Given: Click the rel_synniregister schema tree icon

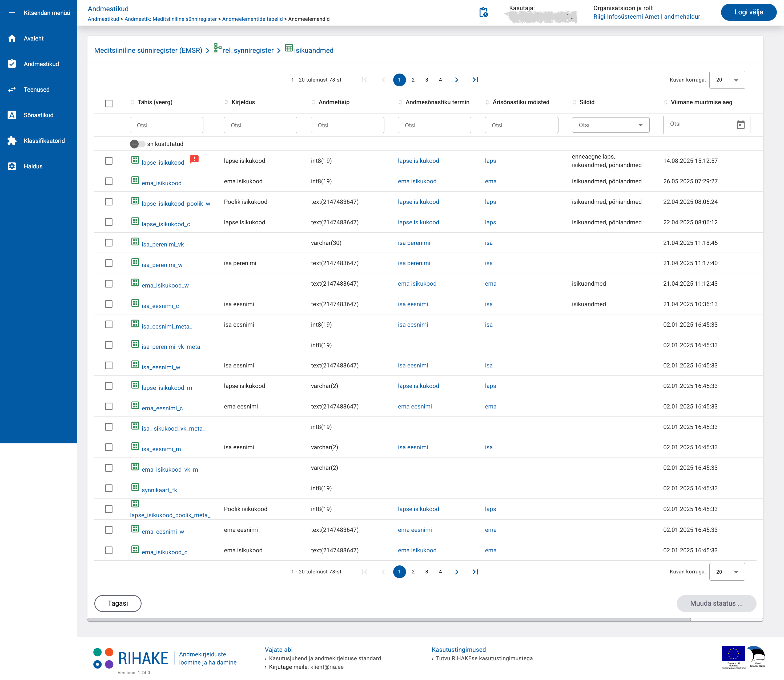Looking at the screenshot, I should click(218, 48).
